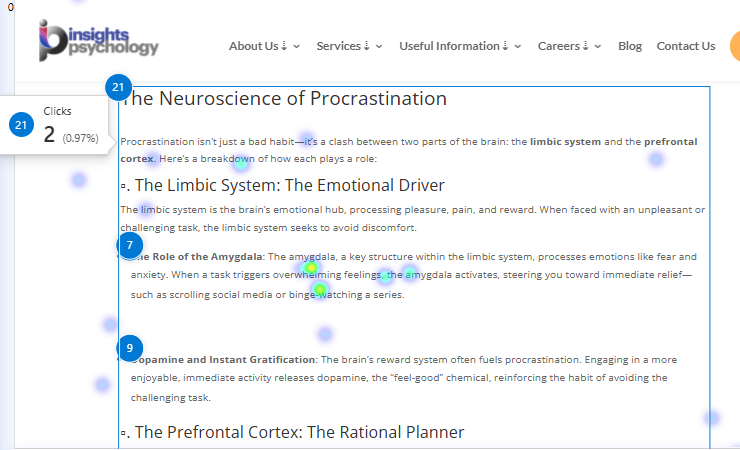Select the number 7 click badge
The height and width of the screenshot is (450, 740).
pyautogui.click(x=129, y=245)
